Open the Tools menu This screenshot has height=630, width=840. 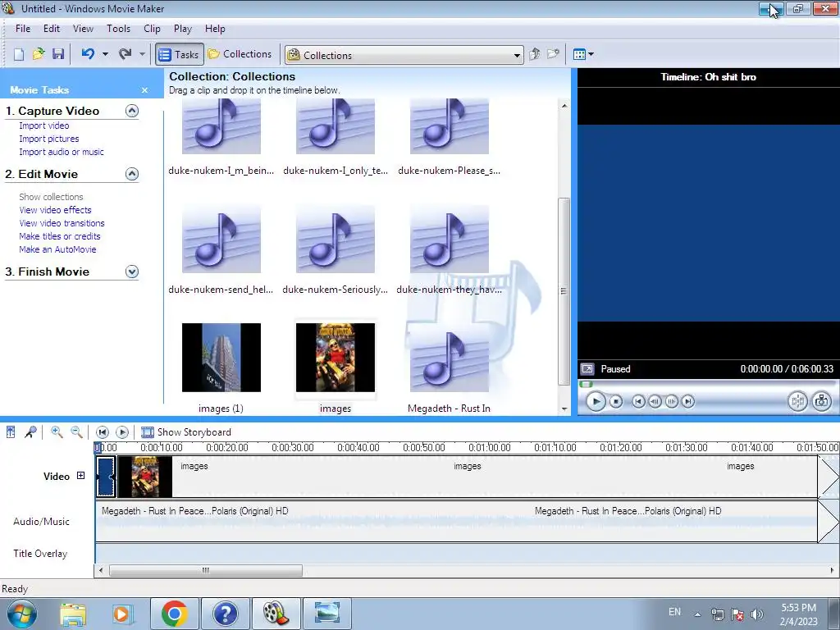point(118,29)
